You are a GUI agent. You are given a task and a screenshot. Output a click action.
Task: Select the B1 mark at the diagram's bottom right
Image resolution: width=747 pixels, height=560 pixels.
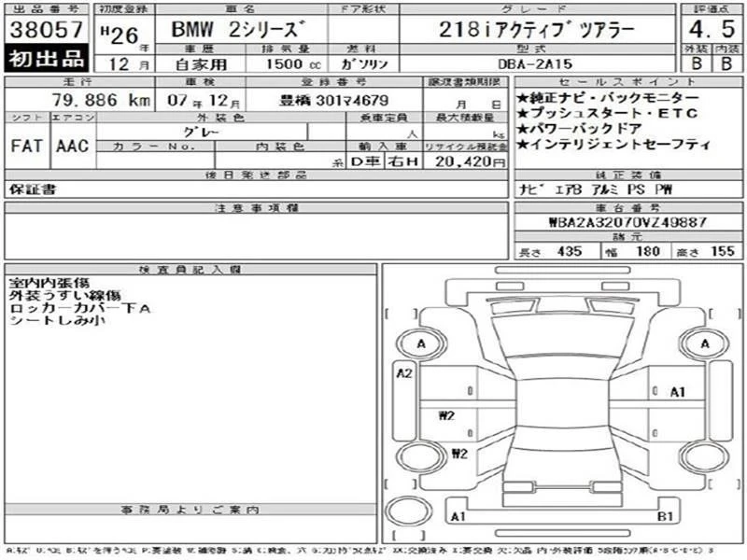(666, 515)
